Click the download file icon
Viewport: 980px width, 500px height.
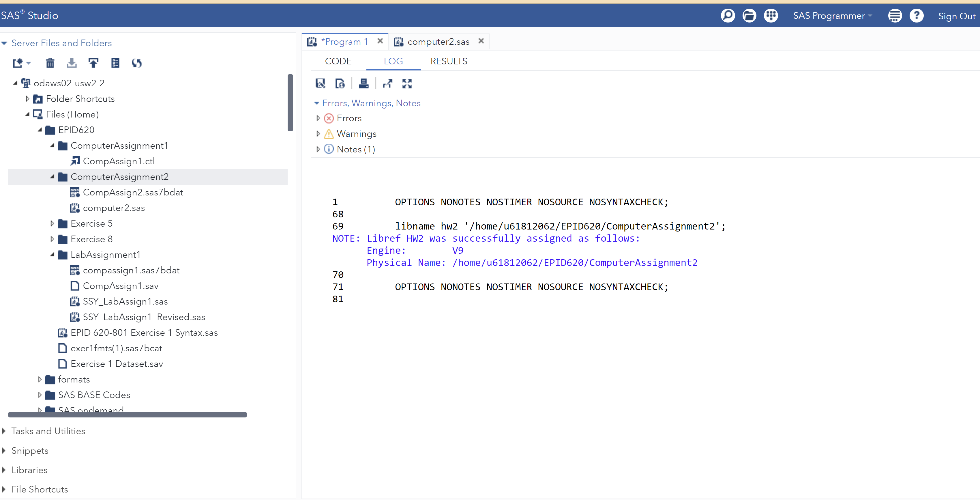tap(72, 63)
